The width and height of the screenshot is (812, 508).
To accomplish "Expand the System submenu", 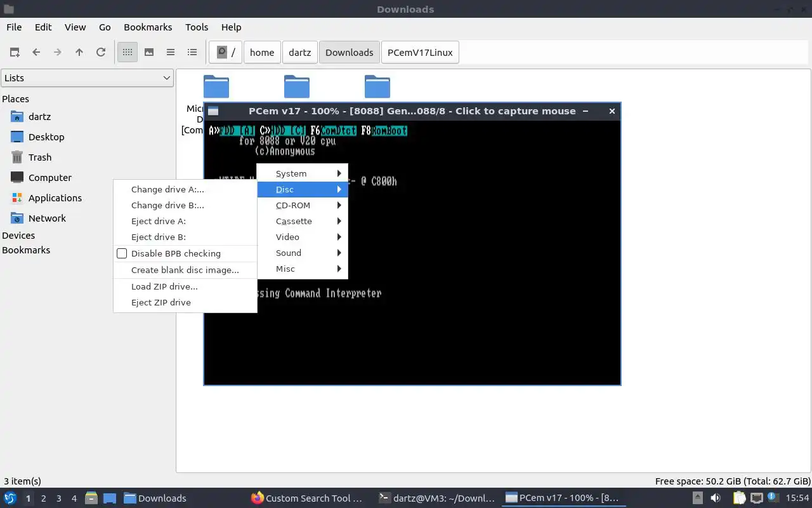I will 303,173.
